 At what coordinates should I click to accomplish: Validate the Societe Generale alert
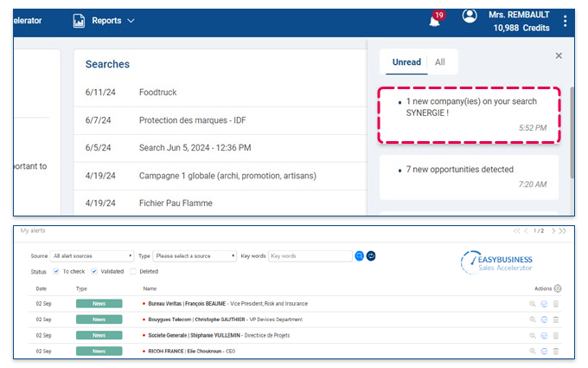(544, 335)
